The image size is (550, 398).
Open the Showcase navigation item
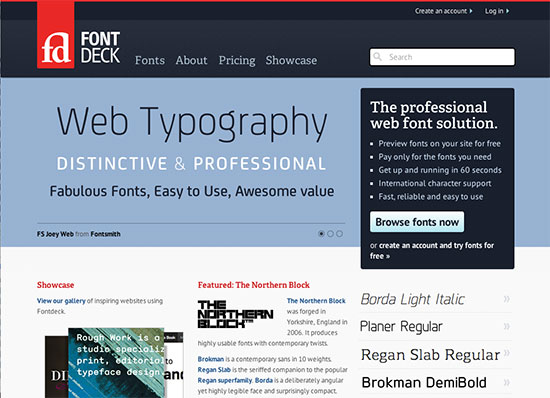click(x=291, y=60)
